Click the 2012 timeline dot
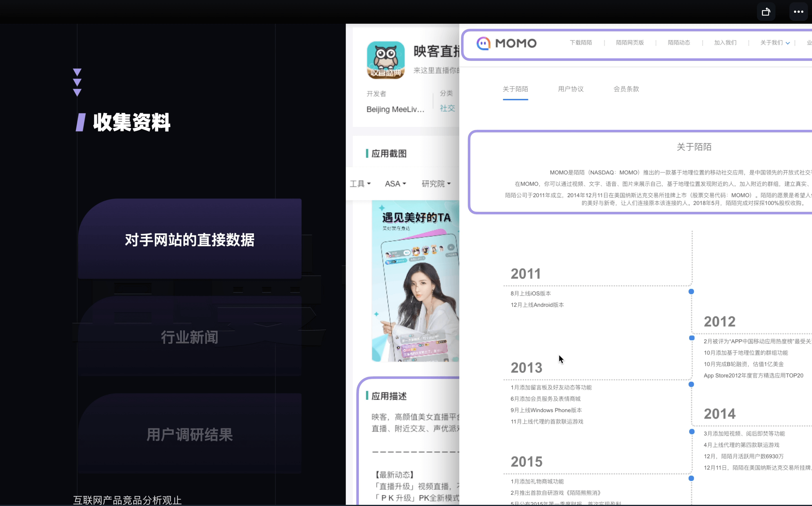 pos(691,338)
